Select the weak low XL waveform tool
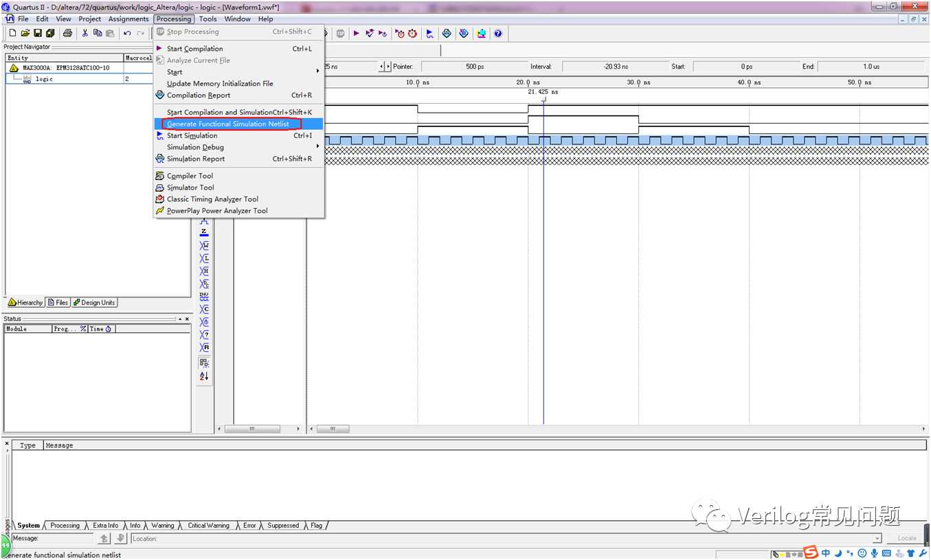This screenshot has width=931, height=560. (x=204, y=258)
